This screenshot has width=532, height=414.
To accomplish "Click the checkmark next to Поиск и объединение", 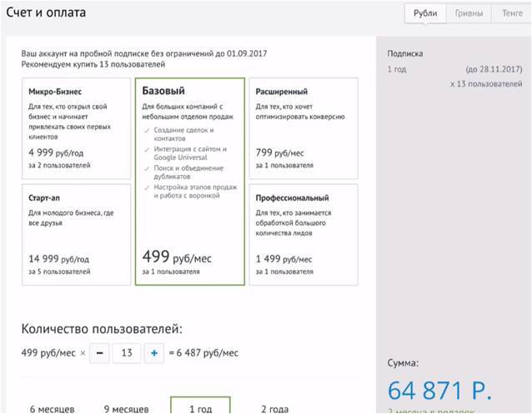I will pos(146,168).
